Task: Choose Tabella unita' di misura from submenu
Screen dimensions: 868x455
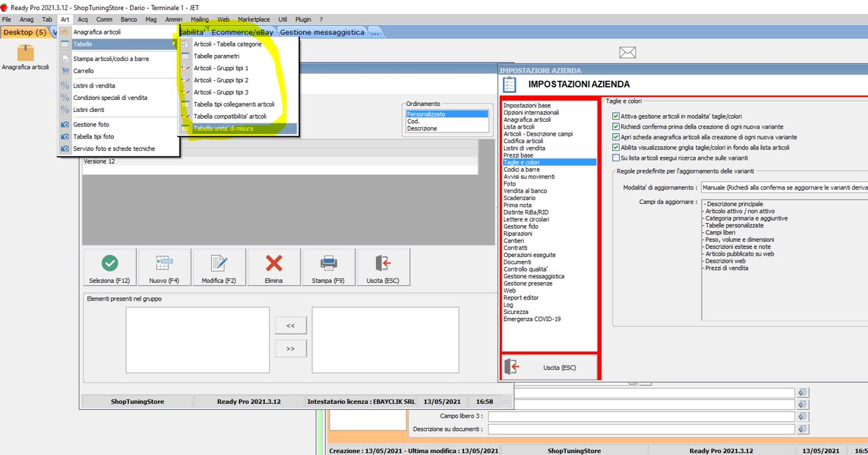Action: tap(238, 128)
